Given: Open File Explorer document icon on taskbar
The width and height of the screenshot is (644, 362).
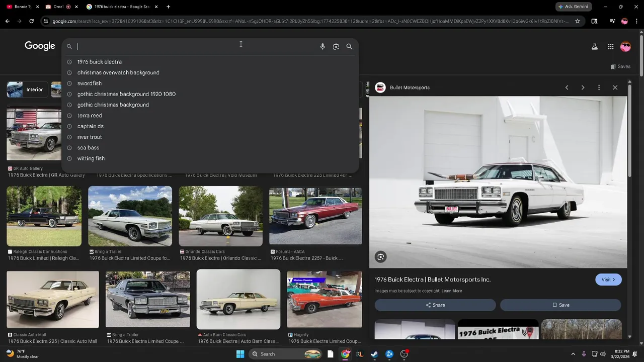Looking at the screenshot, I should coord(331,354).
